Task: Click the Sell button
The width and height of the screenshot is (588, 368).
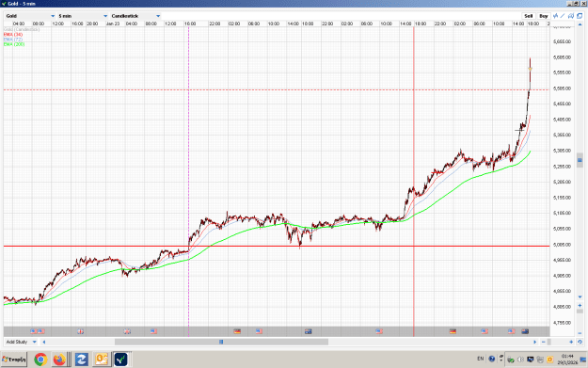Action: (x=528, y=16)
